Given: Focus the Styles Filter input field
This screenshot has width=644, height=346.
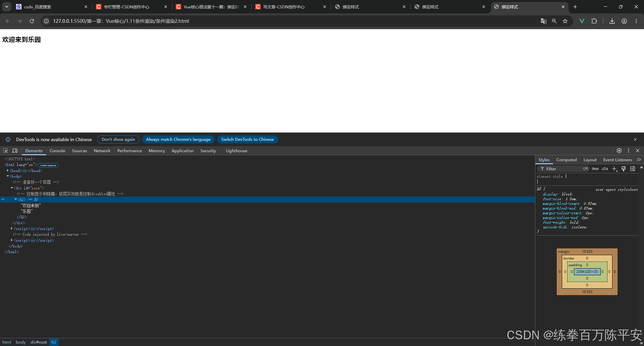Looking at the screenshot, I should coord(563,169).
